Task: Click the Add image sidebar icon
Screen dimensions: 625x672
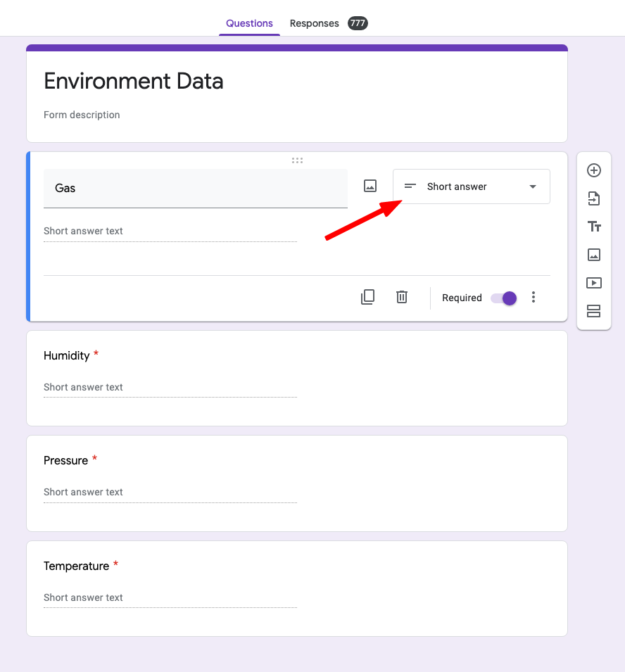Action: point(593,255)
